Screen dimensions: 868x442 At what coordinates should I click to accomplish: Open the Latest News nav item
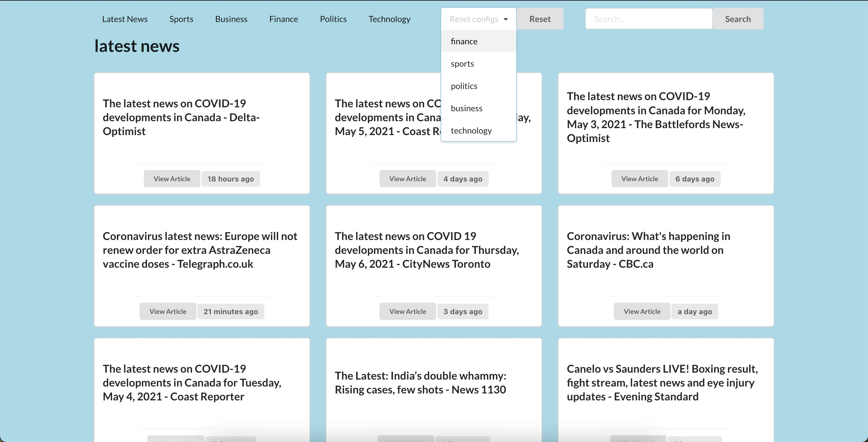[x=125, y=19]
